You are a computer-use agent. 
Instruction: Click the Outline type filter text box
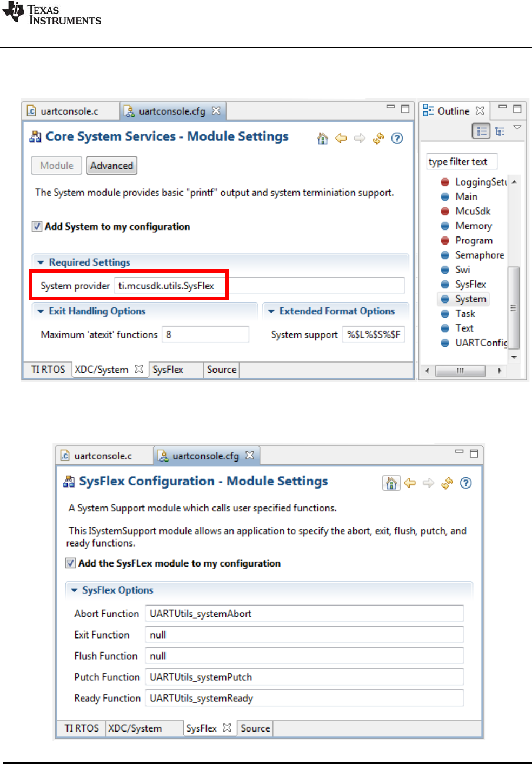tap(462, 161)
